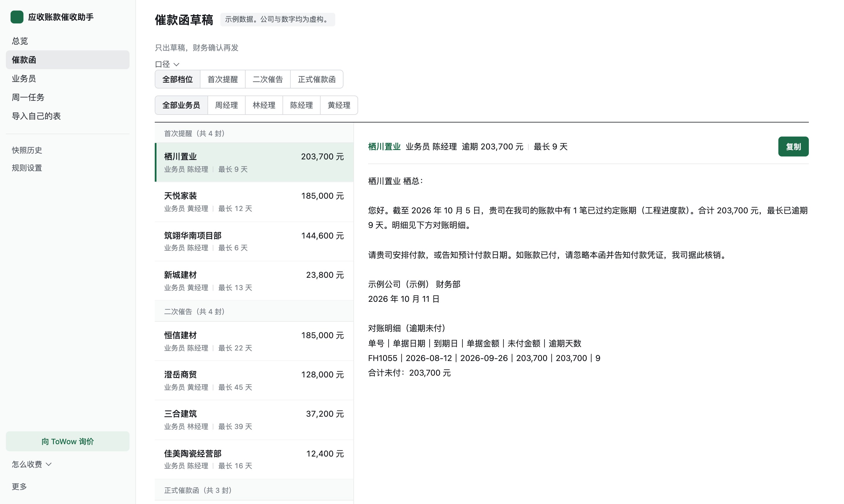Select the 全部档位 filter tab
Image resolution: width=844 pixels, height=504 pixels.
click(178, 79)
